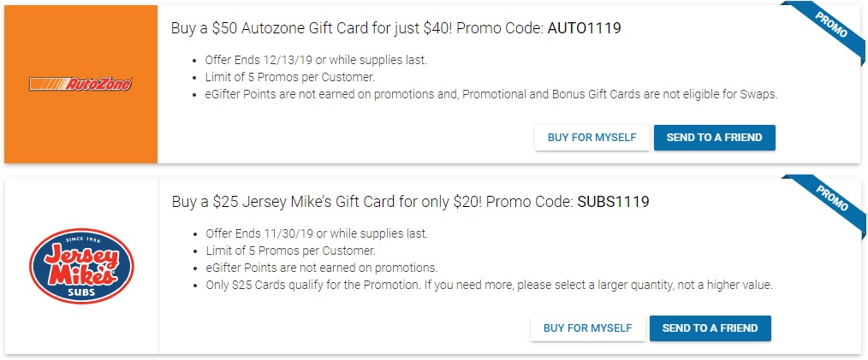Click Jersey Mike's 'eGifter Points are not earned' bullet
The height and width of the screenshot is (360, 868).
tap(322, 268)
